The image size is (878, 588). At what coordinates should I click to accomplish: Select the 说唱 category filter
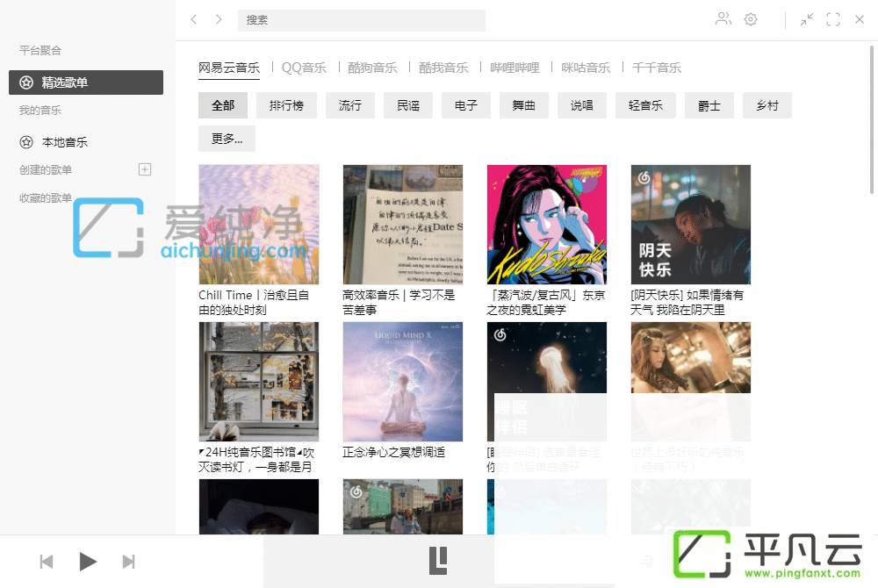point(582,105)
